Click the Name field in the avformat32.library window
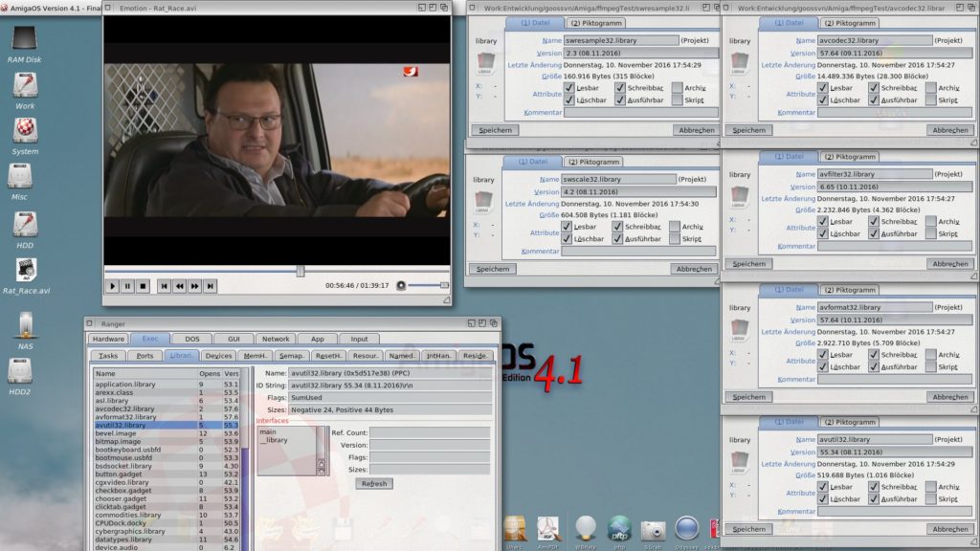980x551 pixels. [875, 307]
